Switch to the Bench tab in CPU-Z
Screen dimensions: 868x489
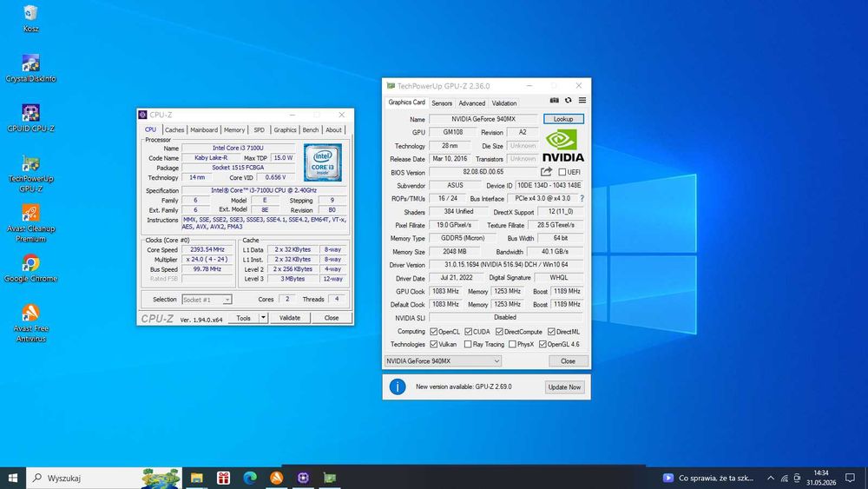pos(311,129)
